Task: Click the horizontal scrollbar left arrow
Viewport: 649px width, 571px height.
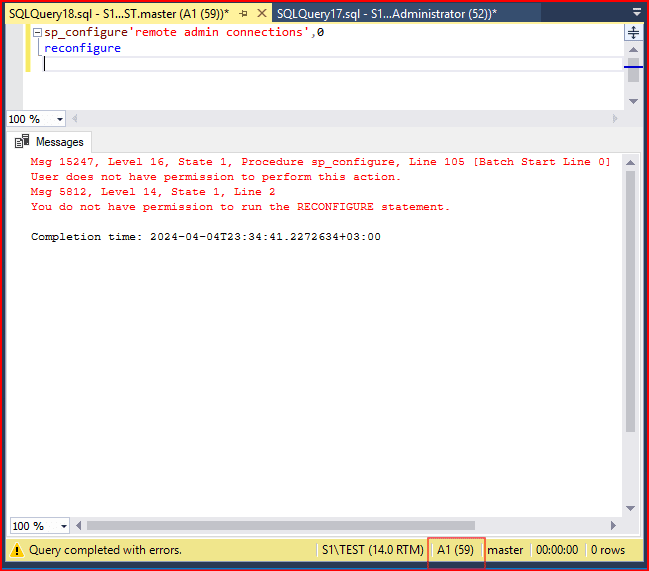Action: [x=79, y=526]
